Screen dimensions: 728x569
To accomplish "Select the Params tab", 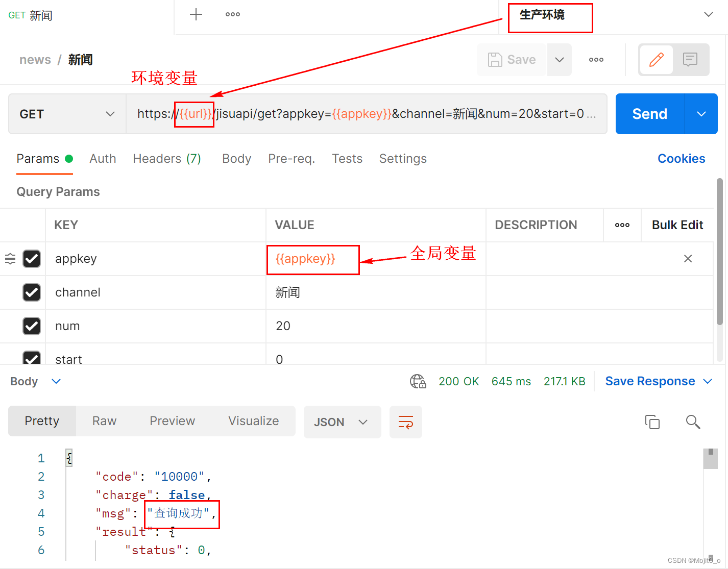I will [x=44, y=159].
